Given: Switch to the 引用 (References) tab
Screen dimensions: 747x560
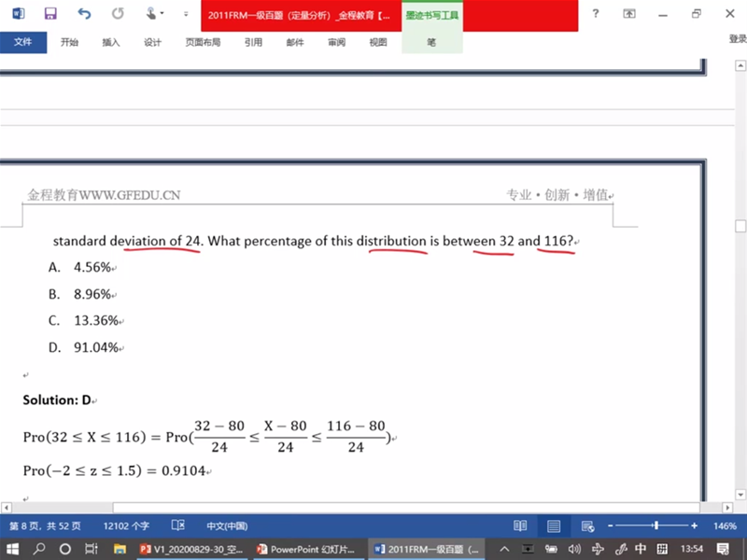Looking at the screenshot, I should [253, 42].
